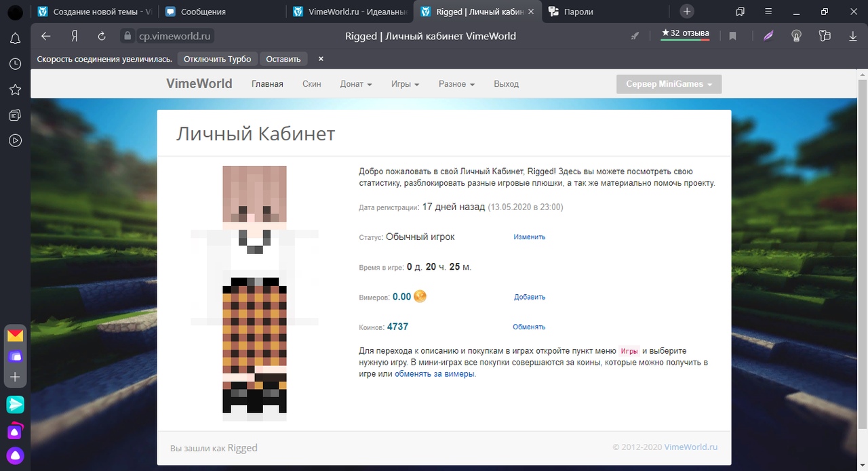Click the plus icon in left sidebar
Viewport: 868px width, 471px height.
click(15, 377)
